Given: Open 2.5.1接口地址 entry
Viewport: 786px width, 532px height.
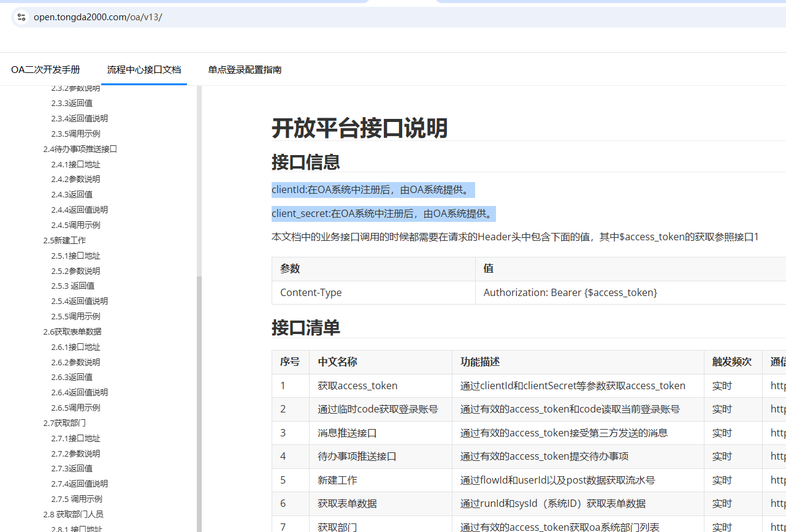Looking at the screenshot, I should click(x=75, y=256).
